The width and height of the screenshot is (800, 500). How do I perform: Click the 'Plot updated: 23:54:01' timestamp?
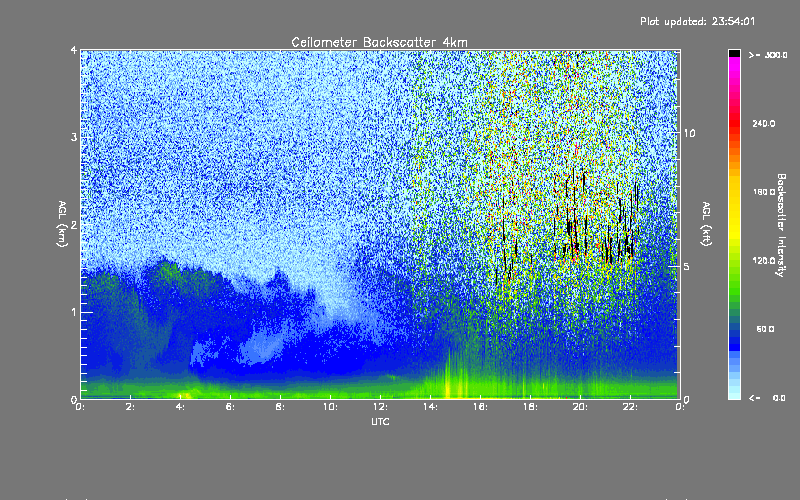click(697, 21)
